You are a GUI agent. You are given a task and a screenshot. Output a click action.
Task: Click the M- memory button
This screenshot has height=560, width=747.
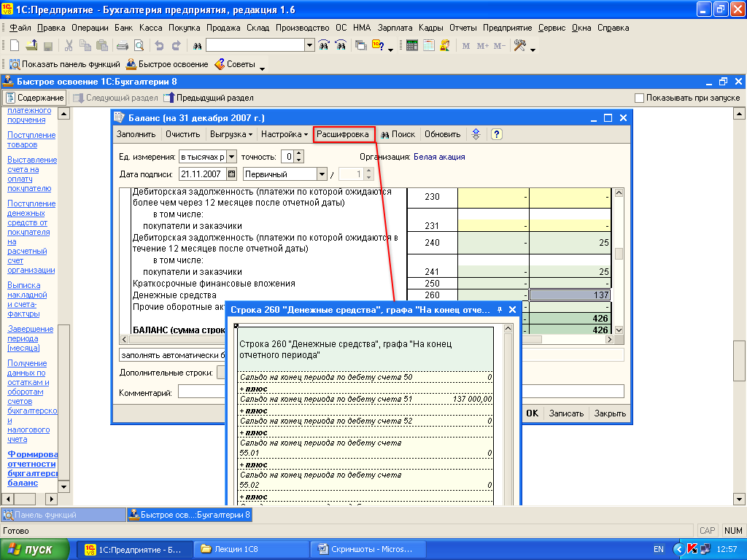pyautogui.click(x=499, y=46)
